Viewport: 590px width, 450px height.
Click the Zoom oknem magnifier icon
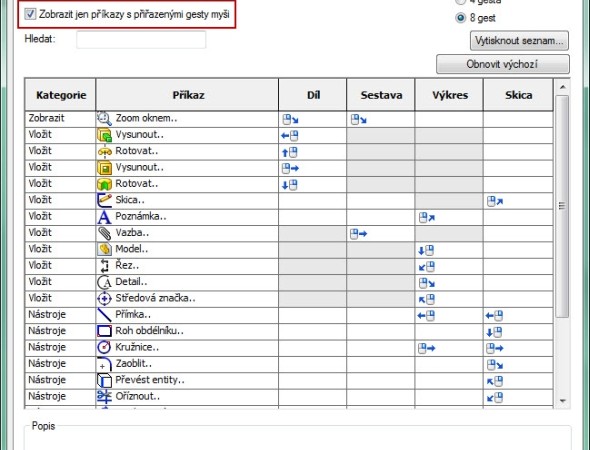click(104, 119)
